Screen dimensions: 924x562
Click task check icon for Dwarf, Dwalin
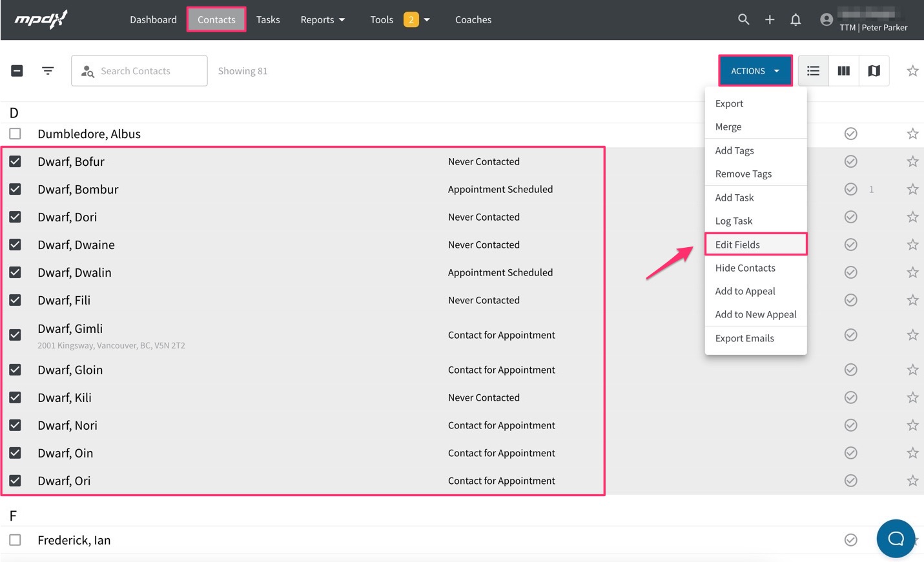click(851, 272)
